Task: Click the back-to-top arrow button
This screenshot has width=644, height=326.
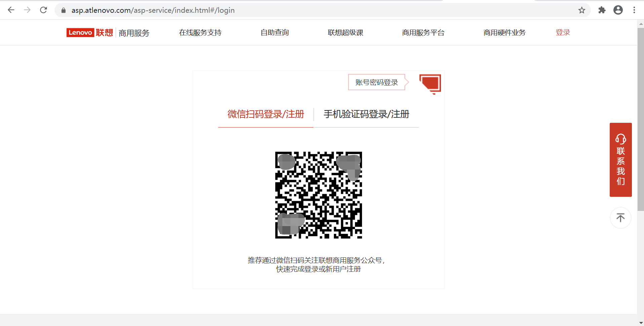Action: point(620,218)
